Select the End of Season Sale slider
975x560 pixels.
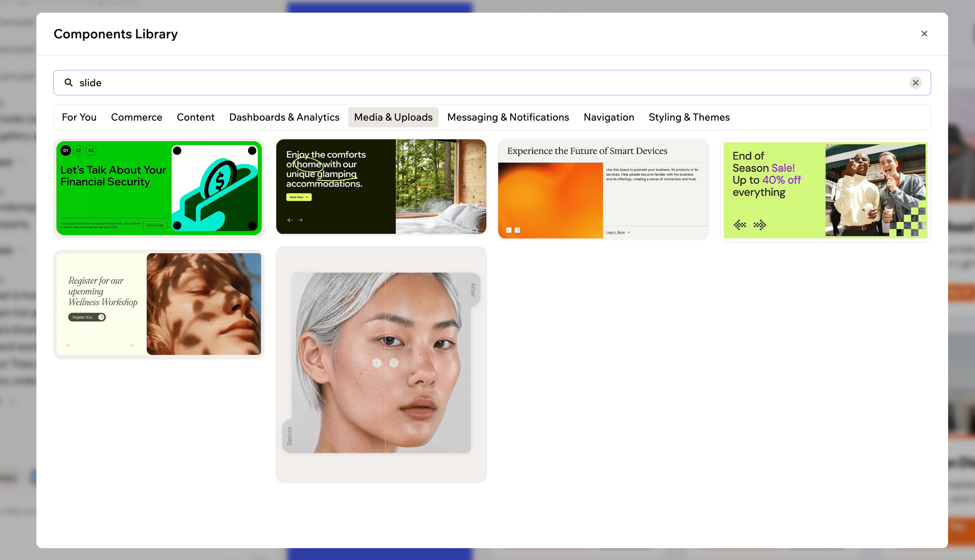[x=825, y=190]
